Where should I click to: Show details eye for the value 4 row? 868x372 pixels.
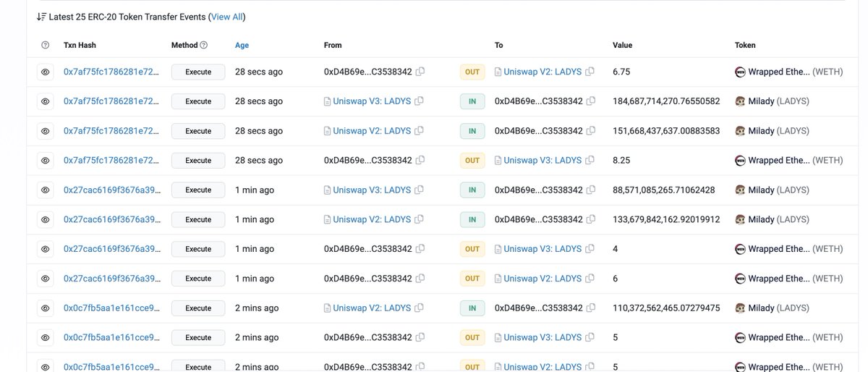tap(45, 249)
